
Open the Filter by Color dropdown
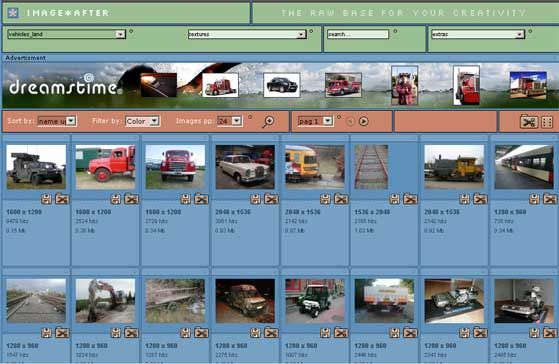click(x=142, y=121)
